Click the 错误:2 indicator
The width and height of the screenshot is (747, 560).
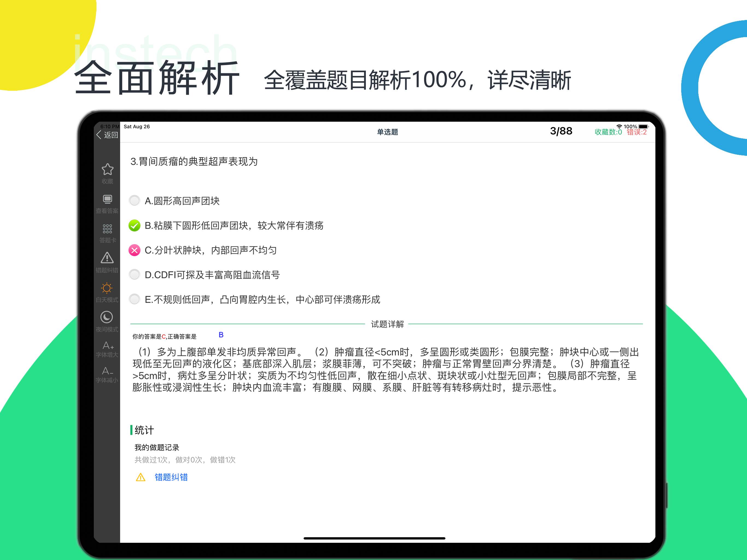click(637, 132)
